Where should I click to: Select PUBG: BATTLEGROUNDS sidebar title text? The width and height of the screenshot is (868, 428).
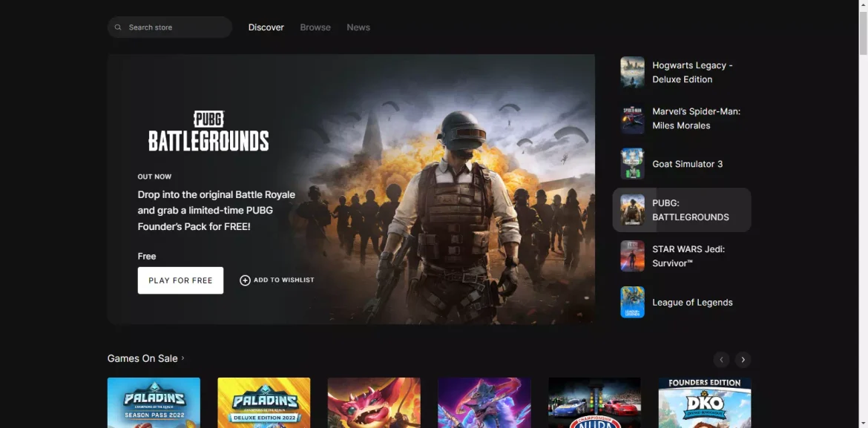tap(690, 210)
